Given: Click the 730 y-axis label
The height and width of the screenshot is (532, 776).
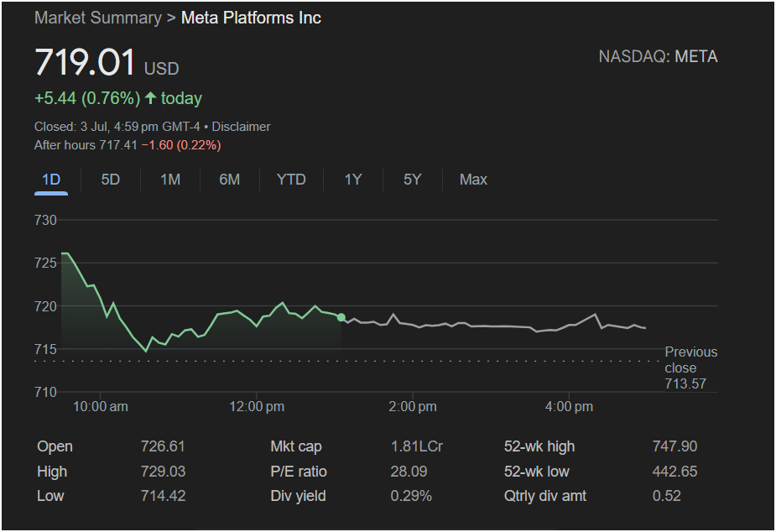Looking at the screenshot, I should click(x=45, y=220).
